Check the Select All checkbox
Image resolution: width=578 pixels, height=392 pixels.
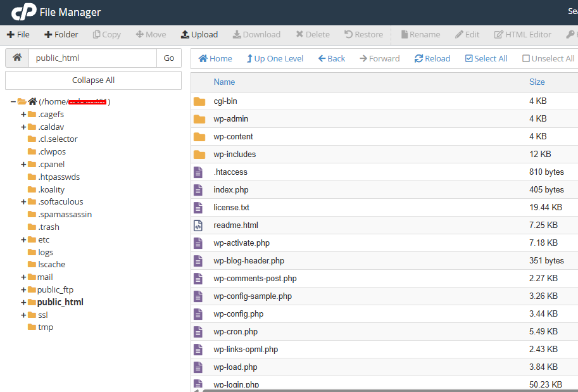click(469, 59)
